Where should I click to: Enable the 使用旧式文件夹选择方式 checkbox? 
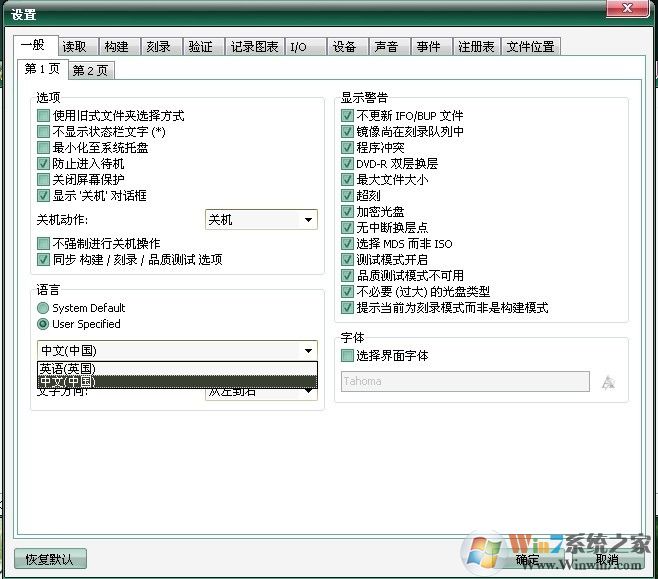point(43,116)
